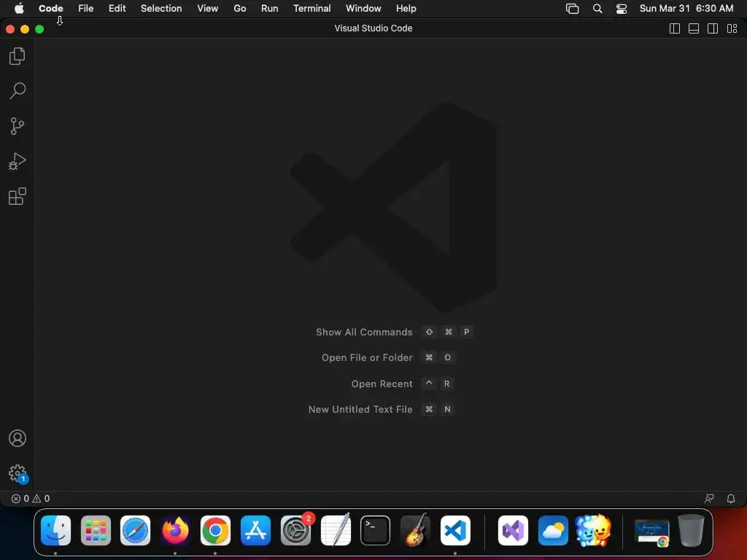Open TextEdit from the Dock
The width and height of the screenshot is (747, 560).
click(x=336, y=529)
